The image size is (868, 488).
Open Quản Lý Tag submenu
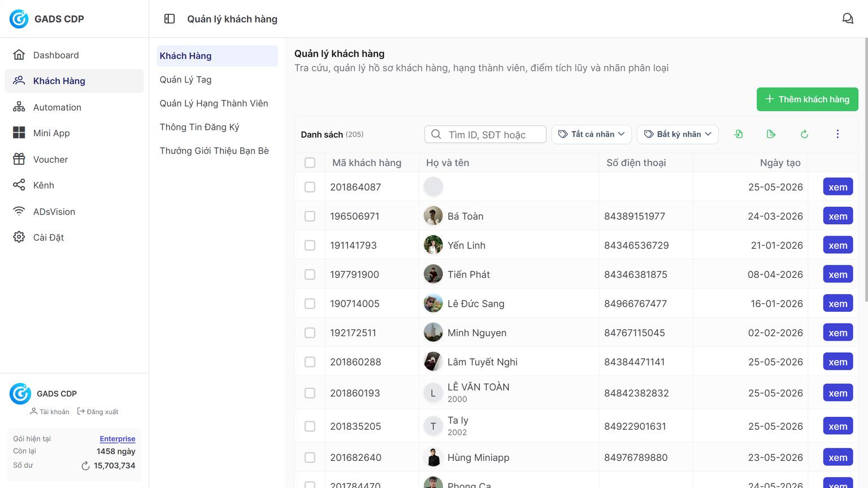(x=217, y=80)
